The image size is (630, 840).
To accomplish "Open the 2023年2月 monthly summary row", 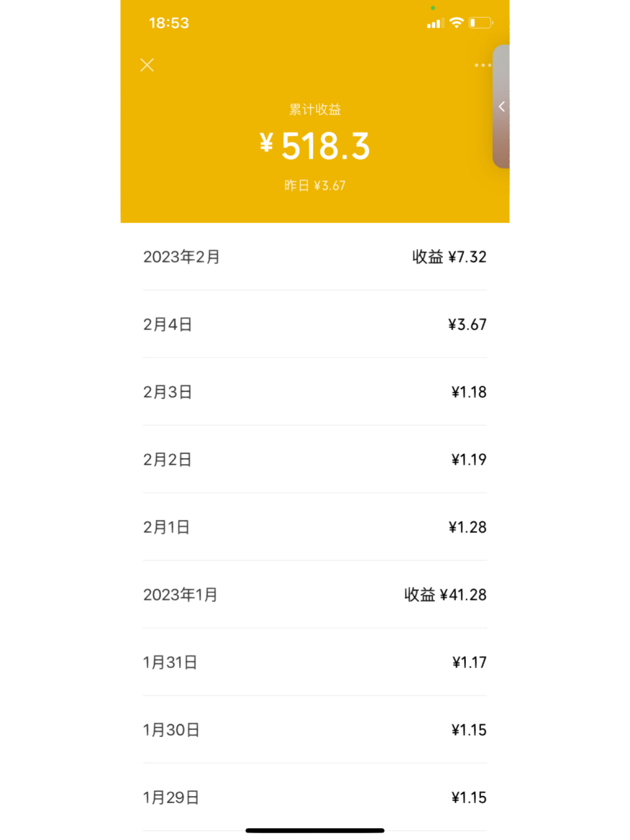I will 315,257.
